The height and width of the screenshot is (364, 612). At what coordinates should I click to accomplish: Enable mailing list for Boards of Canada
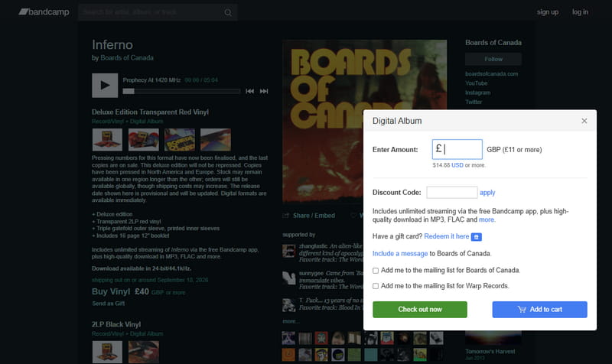(376, 271)
